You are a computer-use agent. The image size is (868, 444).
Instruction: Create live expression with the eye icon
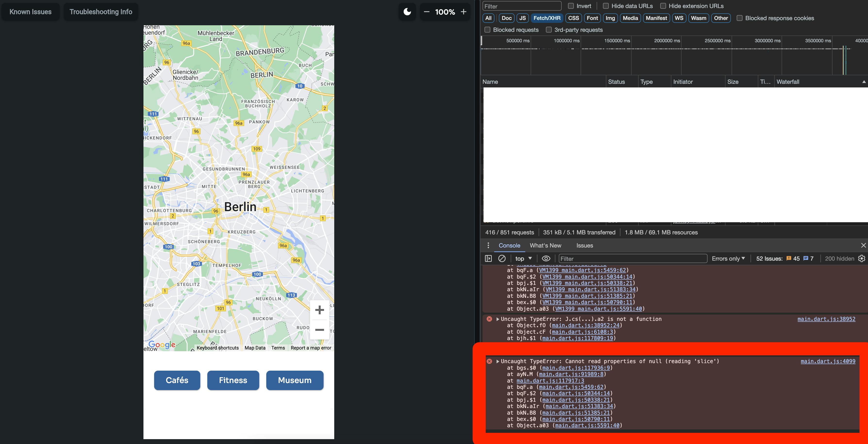pos(546,259)
